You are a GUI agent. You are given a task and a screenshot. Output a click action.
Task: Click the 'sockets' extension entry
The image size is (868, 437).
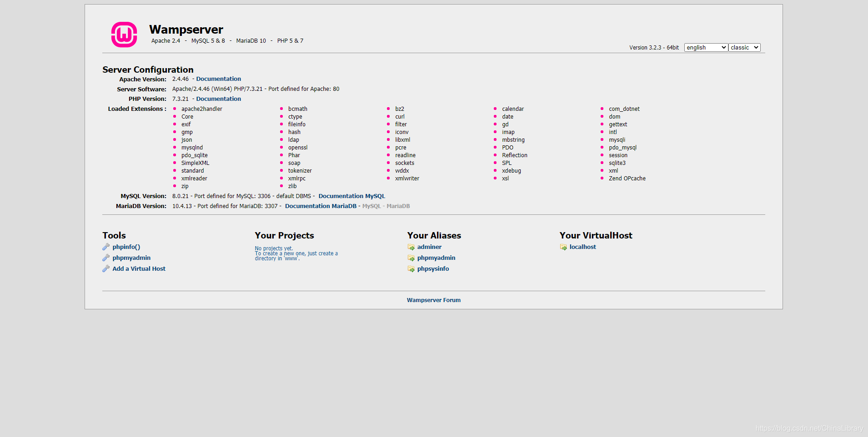tap(405, 163)
